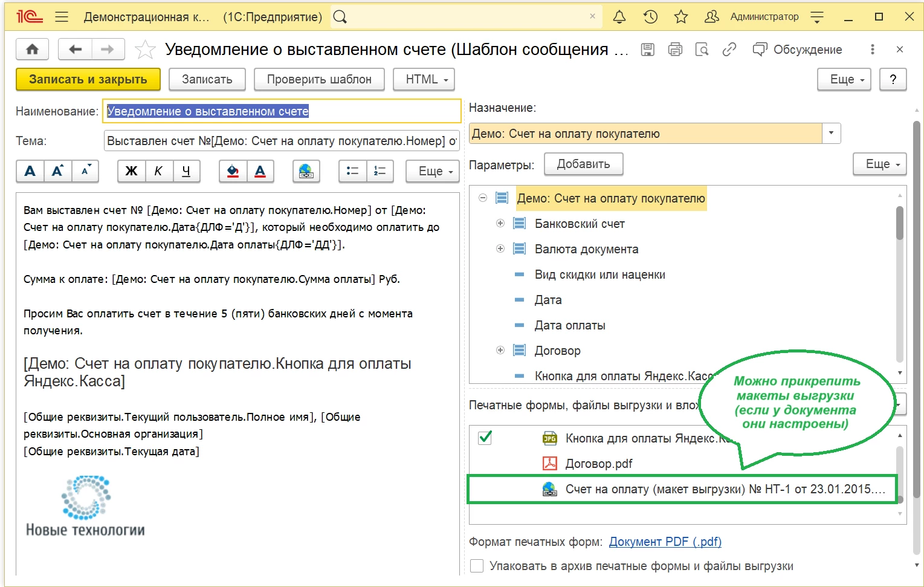Pick text background fill color
This screenshot has height=587, width=924.
point(233,172)
